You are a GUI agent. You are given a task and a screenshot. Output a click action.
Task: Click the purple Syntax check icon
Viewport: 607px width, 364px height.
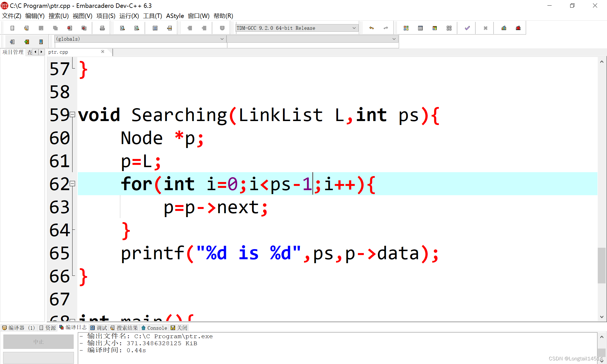coord(467,28)
